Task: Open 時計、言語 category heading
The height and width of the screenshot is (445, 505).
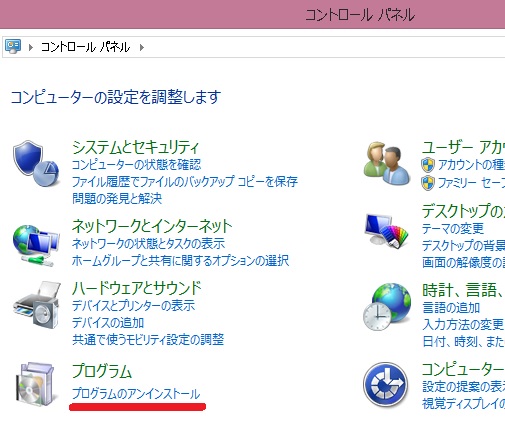Action: click(463, 290)
